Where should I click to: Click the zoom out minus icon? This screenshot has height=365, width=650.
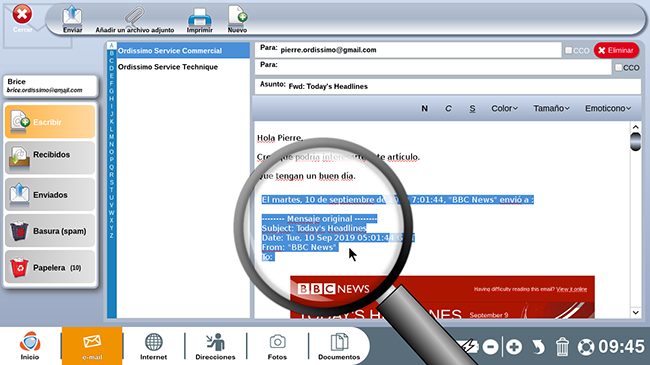(490, 347)
